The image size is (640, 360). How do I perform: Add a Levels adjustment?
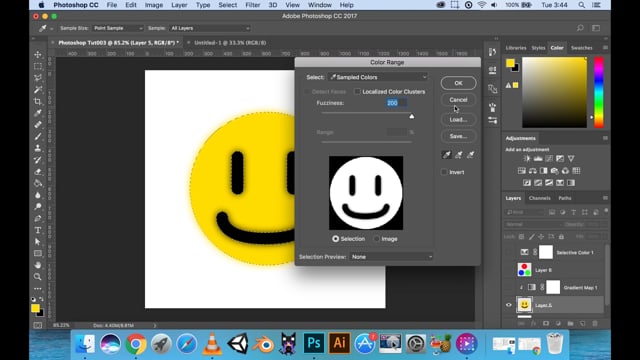pos(538,158)
